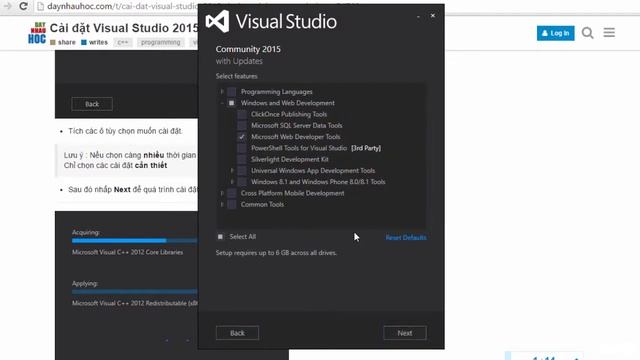The image size is (640, 360).
Task: Click the Acquiring progress bar in the webpage image
Action: (x=135, y=241)
